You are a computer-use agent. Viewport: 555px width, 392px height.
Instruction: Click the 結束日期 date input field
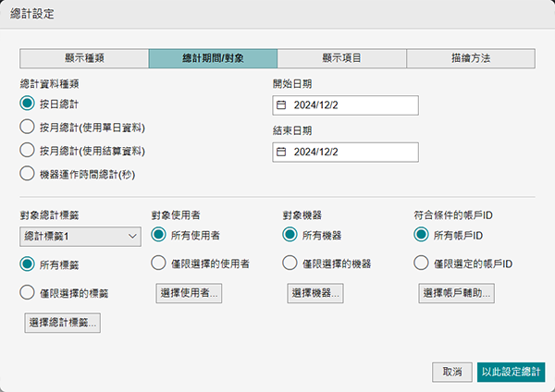[351, 151]
